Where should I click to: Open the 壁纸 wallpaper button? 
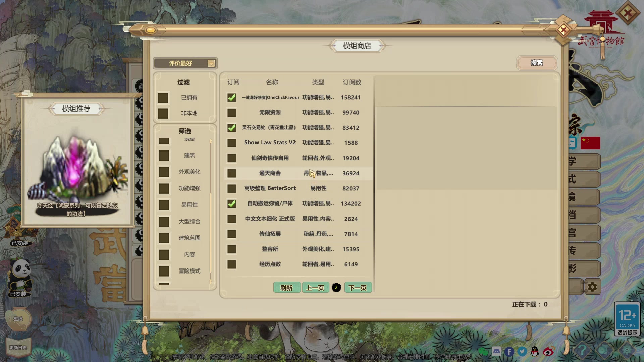click(18, 319)
